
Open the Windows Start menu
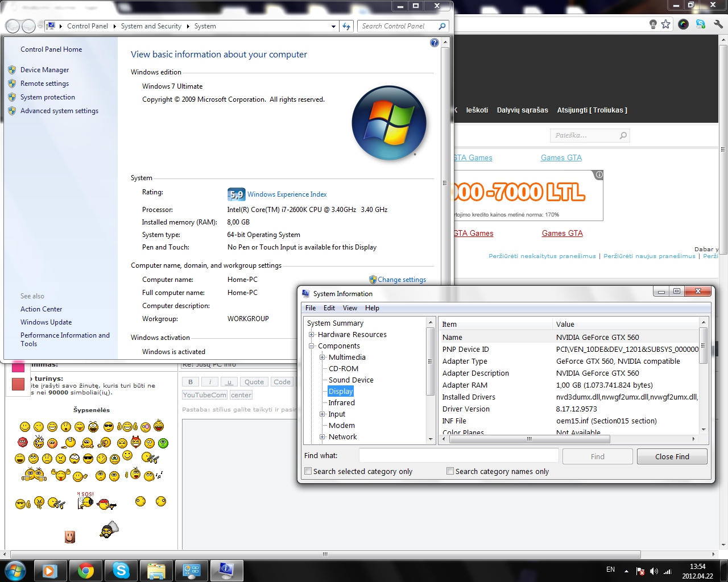[15, 570]
